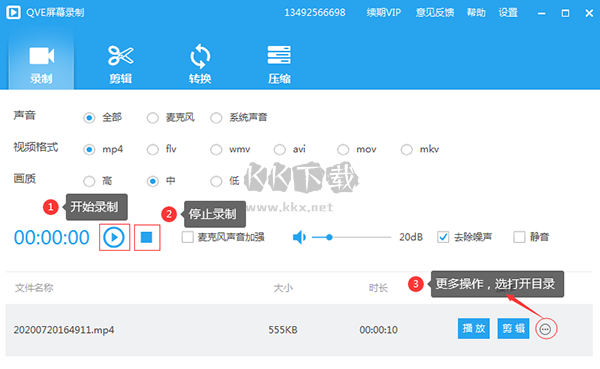The height and width of the screenshot is (369, 600).
Task: Set picture quality to 高
Action: click(x=89, y=181)
